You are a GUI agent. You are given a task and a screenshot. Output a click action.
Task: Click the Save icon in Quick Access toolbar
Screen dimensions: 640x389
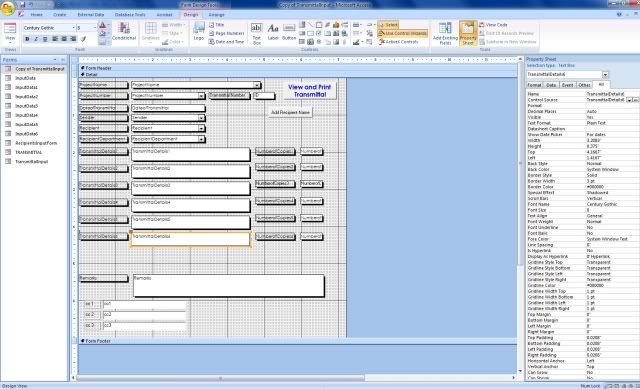point(22,4)
